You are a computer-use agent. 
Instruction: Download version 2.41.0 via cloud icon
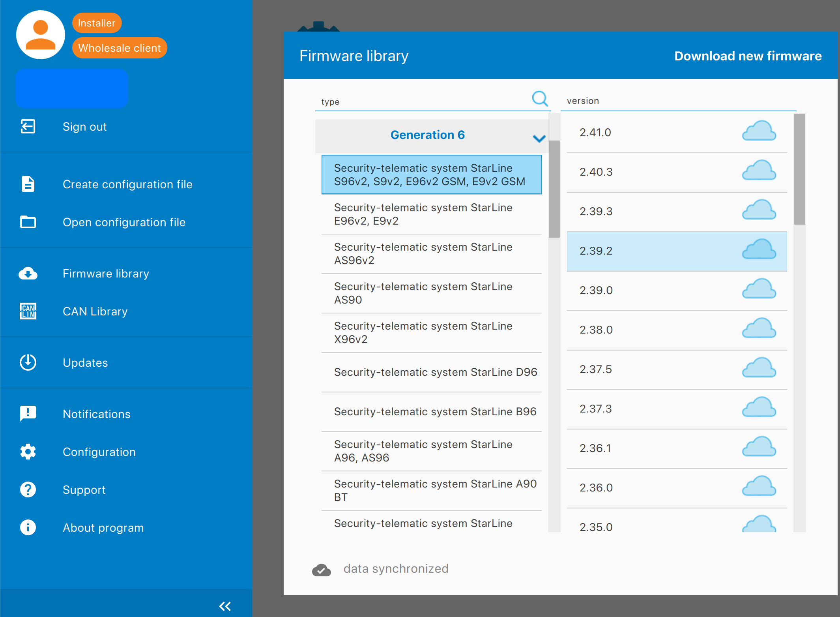tap(759, 131)
